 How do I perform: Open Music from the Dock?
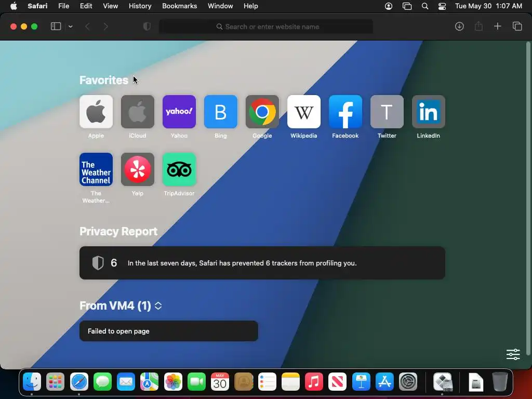pos(314,382)
